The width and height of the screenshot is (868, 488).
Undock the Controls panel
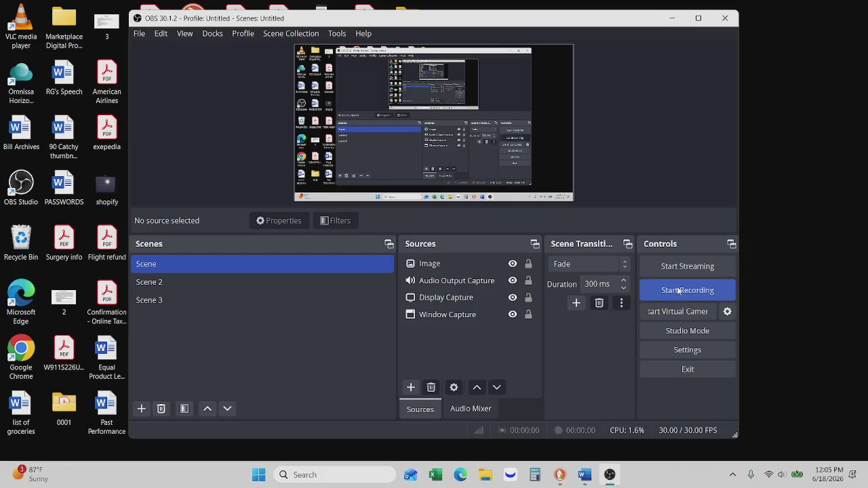731,244
